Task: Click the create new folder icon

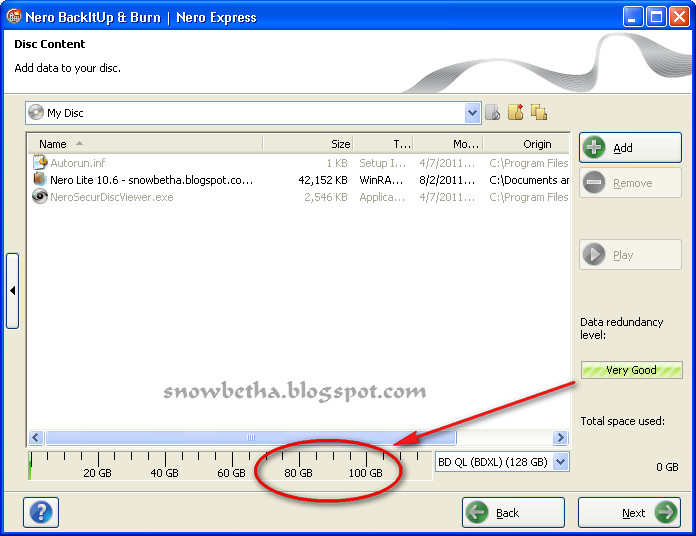Action: point(515,112)
